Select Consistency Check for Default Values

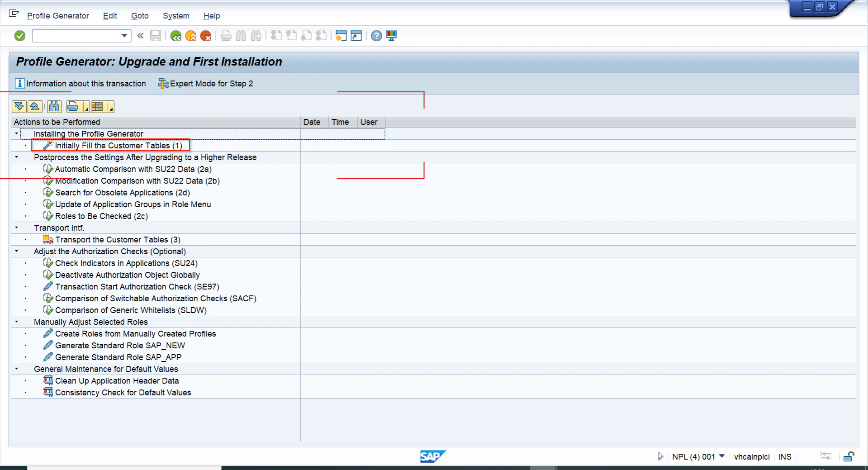pos(123,393)
